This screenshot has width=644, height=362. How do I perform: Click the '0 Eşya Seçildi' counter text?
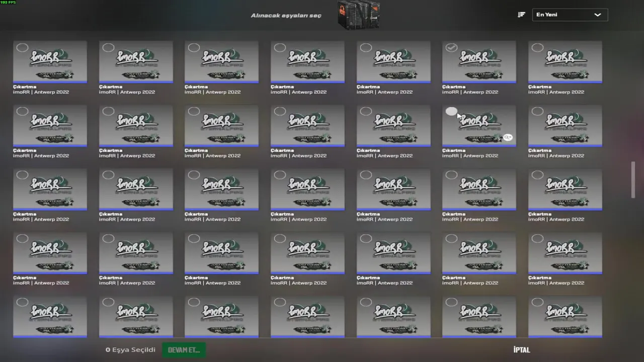coord(130,350)
